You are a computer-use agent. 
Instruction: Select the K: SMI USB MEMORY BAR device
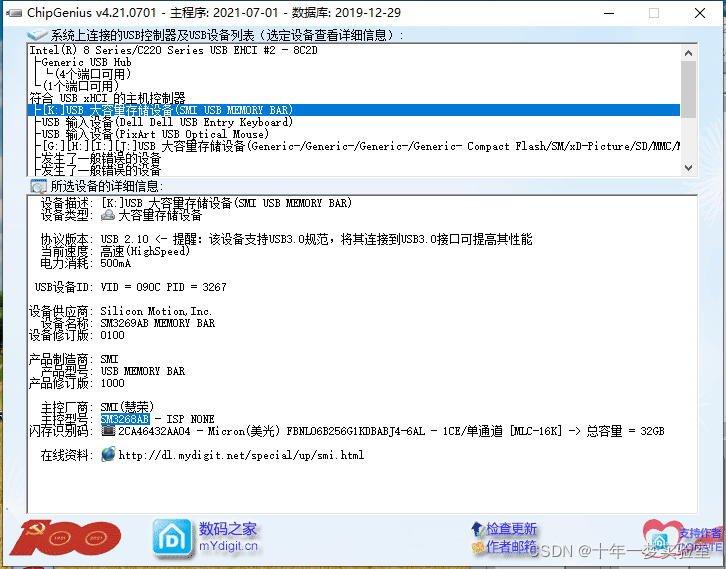click(354, 110)
